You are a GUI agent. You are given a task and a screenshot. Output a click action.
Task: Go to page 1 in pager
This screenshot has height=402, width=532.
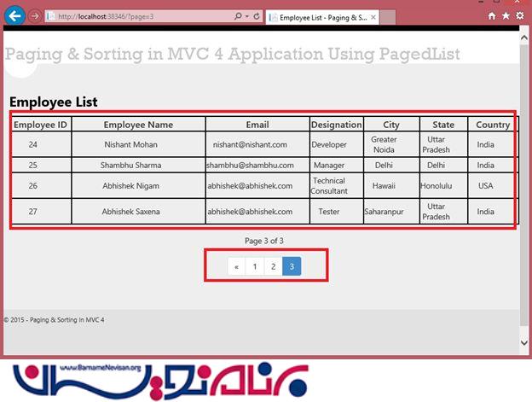pos(255,266)
